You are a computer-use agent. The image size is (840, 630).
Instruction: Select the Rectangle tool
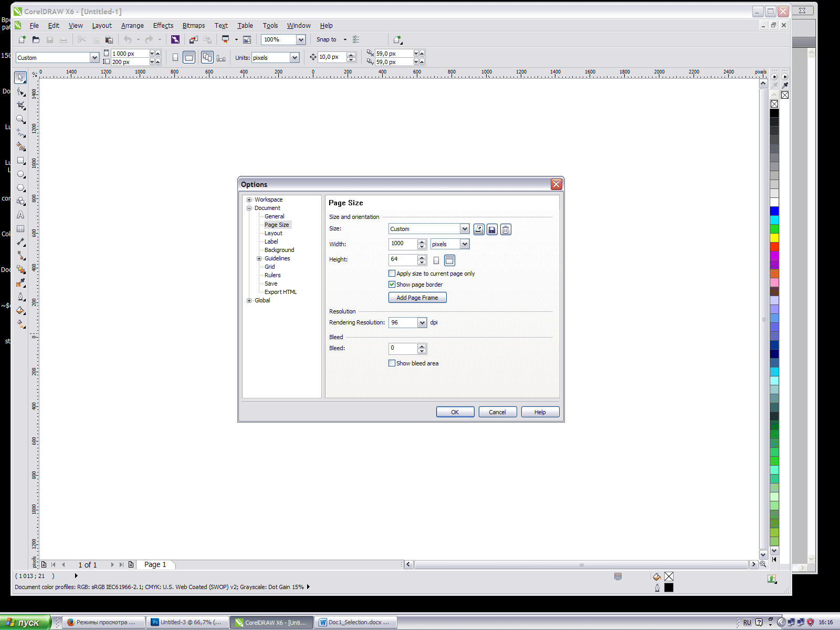pyautogui.click(x=20, y=161)
